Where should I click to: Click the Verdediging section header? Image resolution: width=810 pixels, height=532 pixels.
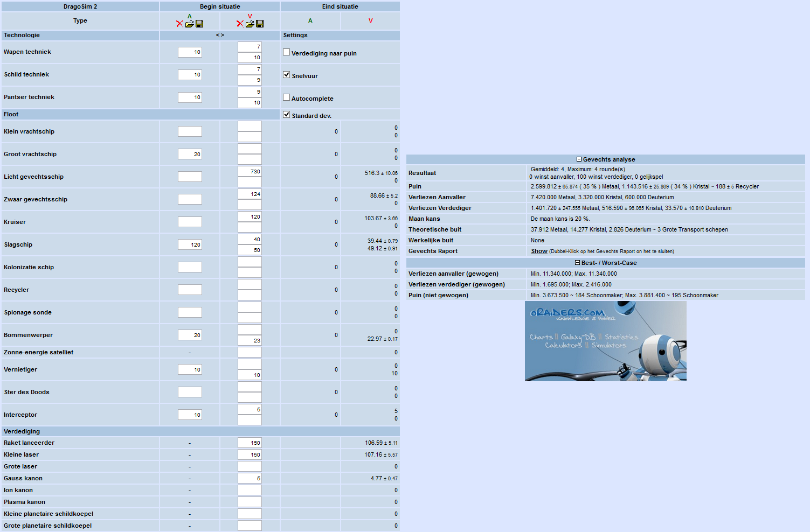200,431
